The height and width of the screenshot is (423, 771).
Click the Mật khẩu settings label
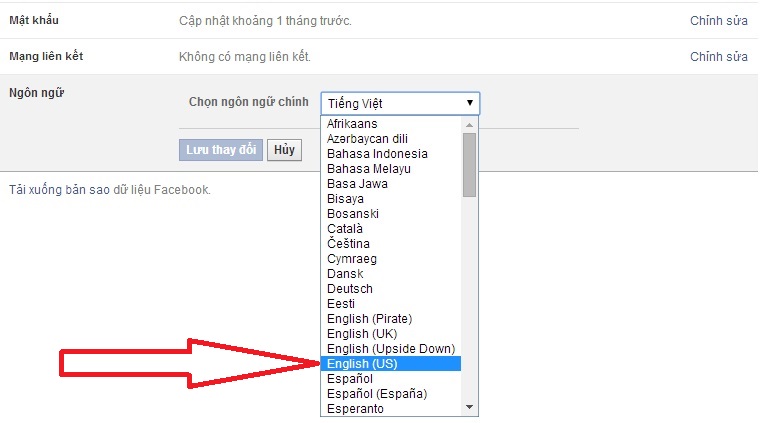pyautogui.click(x=34, y=20)
